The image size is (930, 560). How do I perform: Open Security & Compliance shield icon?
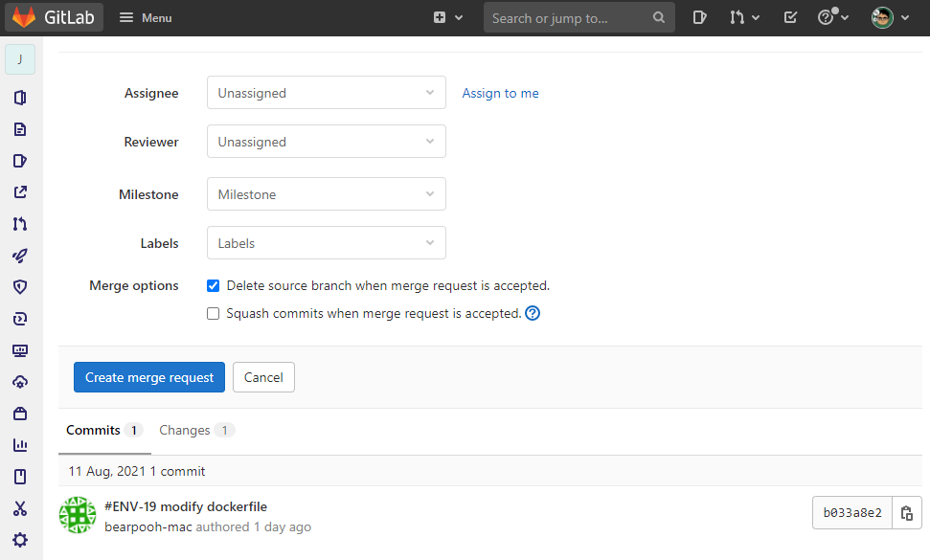click(20, 287)
